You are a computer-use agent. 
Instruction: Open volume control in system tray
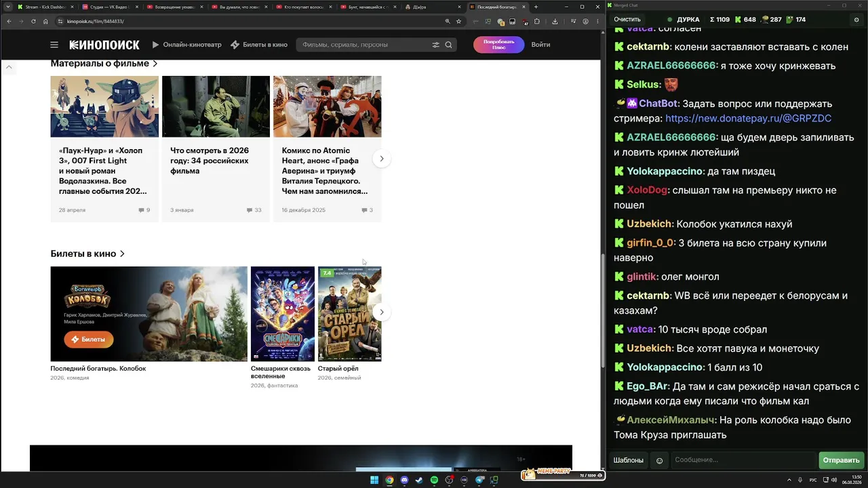(833, 481)
